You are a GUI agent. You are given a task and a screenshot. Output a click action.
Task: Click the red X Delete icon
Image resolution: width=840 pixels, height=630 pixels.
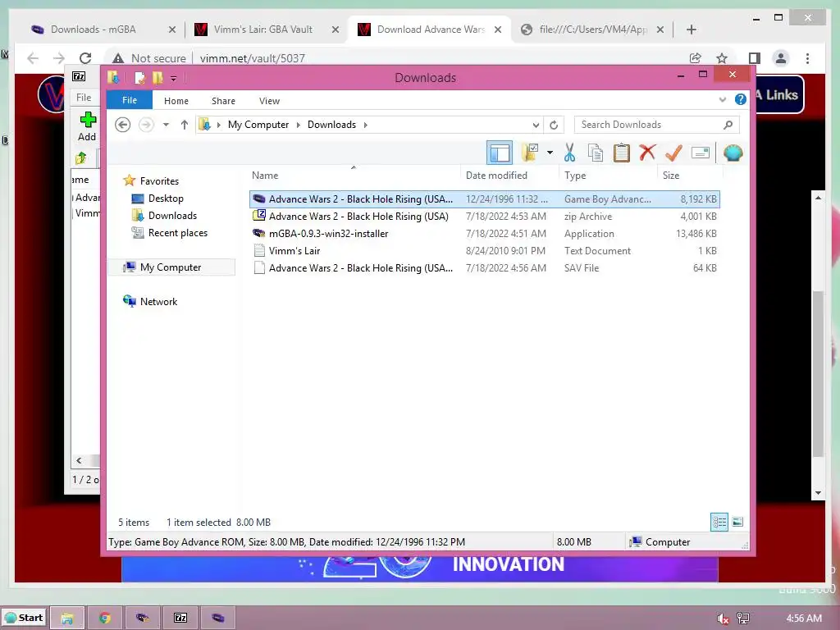647,153
